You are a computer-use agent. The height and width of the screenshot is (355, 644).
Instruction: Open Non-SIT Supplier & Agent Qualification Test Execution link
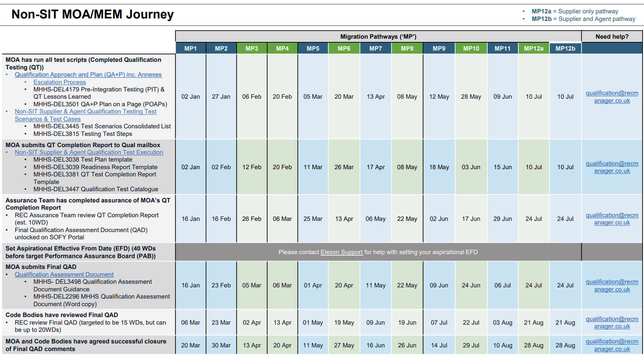pyautogui.click(x=89, y=152)
